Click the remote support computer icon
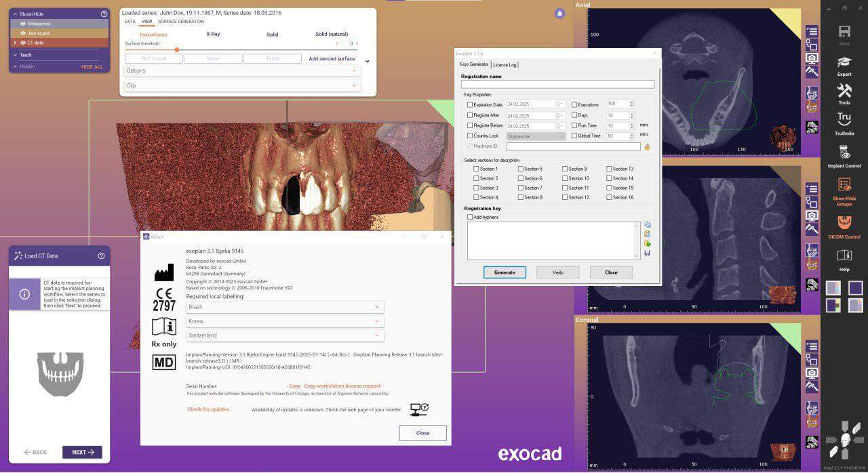This screenshot has height=473, width=868. 419,409
